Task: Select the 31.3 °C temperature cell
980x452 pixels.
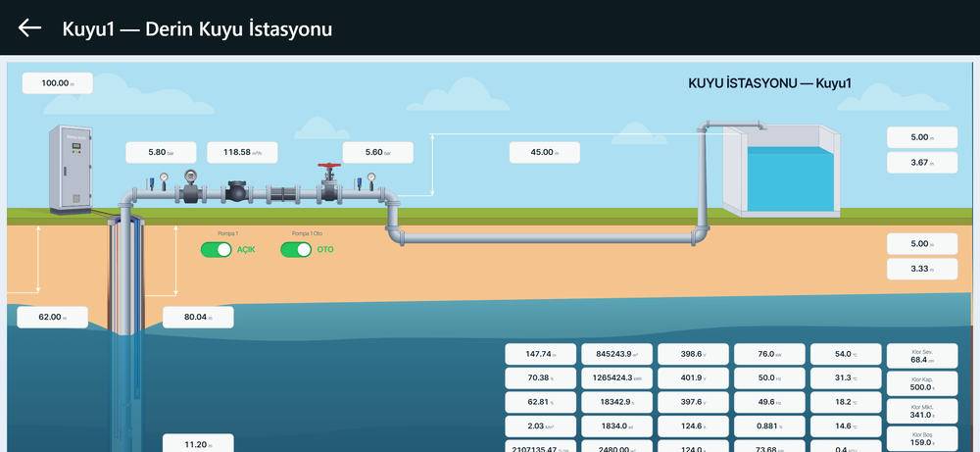Action: 846,378
